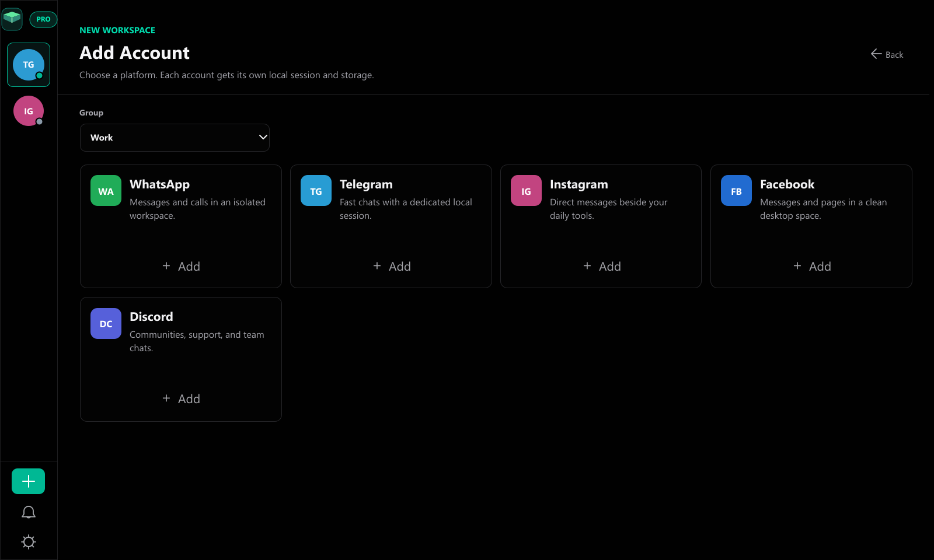Click the Instagram IG platform icon
934x560 pixels.
526,191
